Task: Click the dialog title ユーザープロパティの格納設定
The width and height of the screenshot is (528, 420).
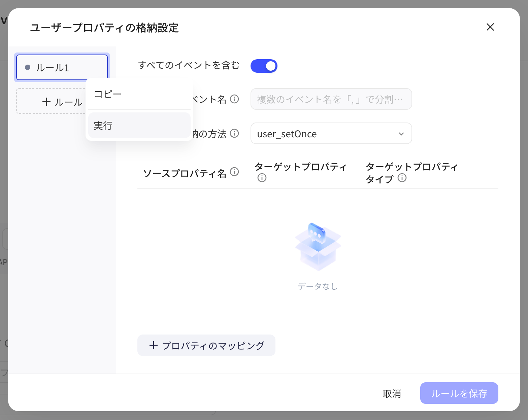Action: [104, 28]
